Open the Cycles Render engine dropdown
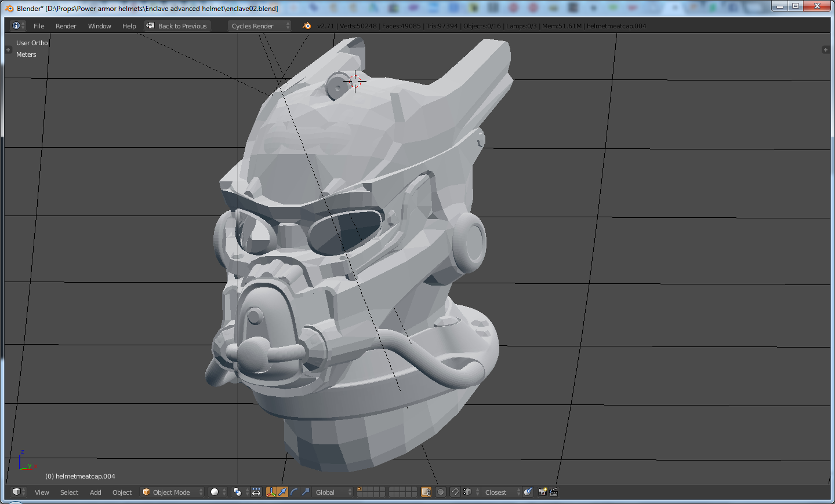This screenshot has height=504, width=835. tap(259, 26)
